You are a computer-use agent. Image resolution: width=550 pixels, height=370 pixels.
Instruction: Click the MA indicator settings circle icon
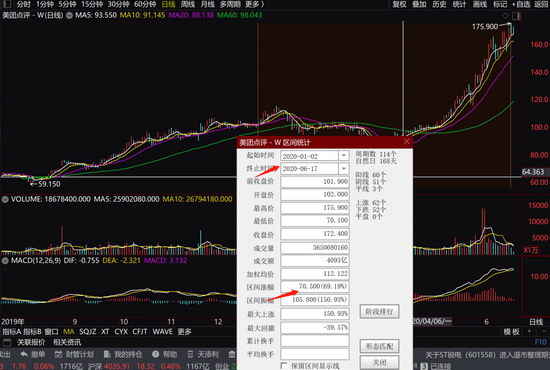pyautogui.click(x=69, y=15)
